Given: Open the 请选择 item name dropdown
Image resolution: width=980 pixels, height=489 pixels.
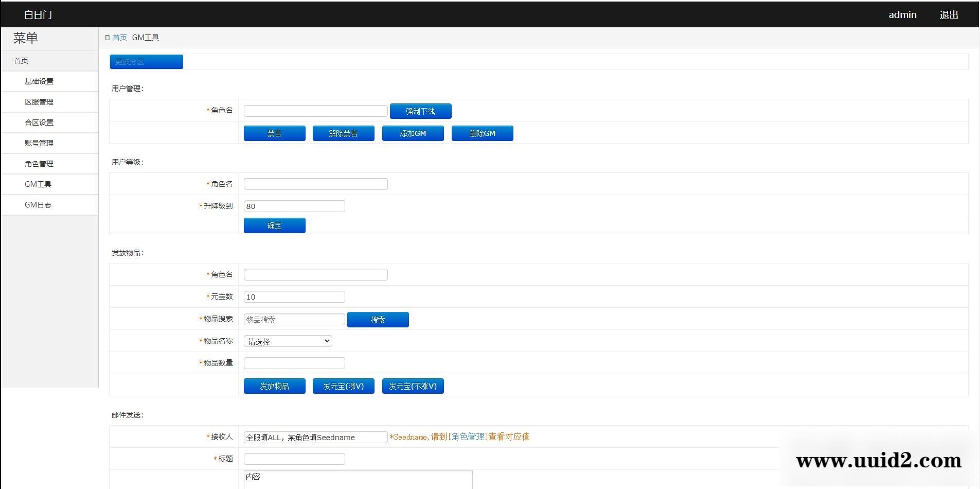Looking at the screenshot, I should [287, 341].
